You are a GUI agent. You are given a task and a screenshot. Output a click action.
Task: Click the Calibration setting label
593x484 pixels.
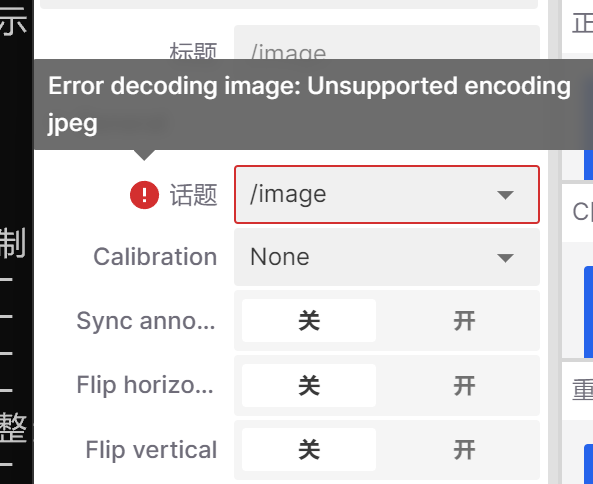click(x=155, y=257)
